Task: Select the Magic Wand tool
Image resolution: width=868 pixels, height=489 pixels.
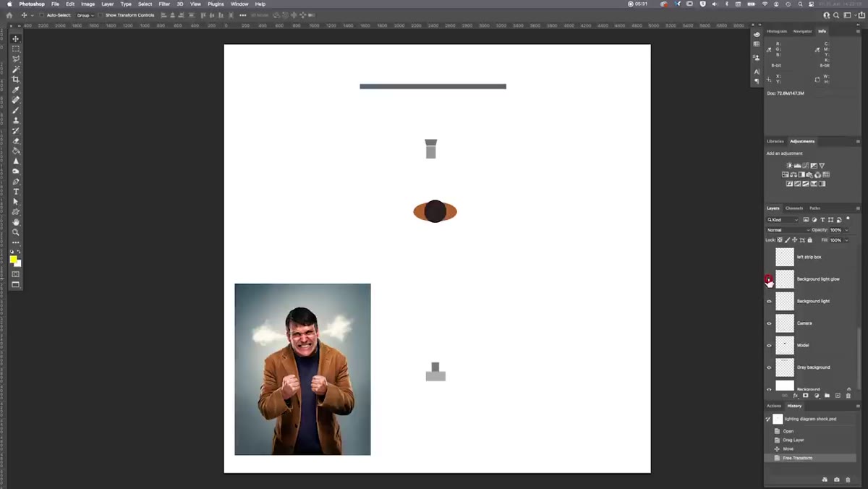Action: (x=16, y=69)
